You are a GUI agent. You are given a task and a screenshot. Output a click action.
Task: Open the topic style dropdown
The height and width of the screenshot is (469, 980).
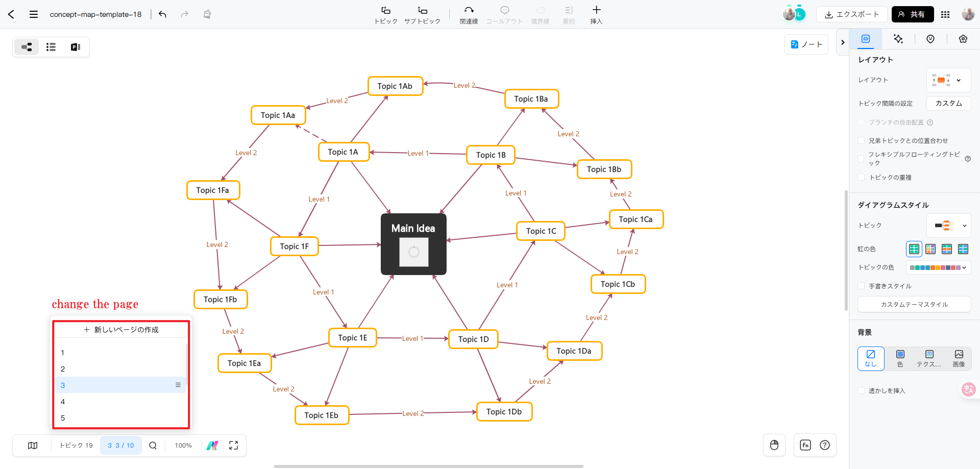coord(948,226)
